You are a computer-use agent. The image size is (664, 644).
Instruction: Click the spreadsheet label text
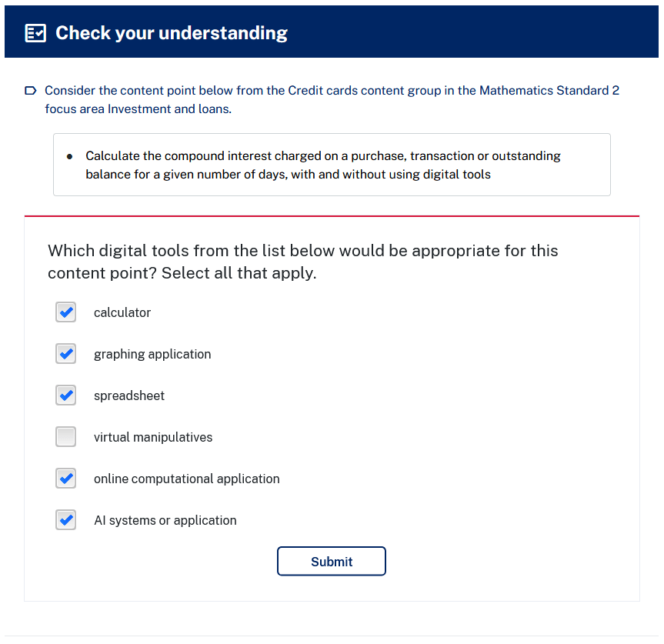[129, 395]
